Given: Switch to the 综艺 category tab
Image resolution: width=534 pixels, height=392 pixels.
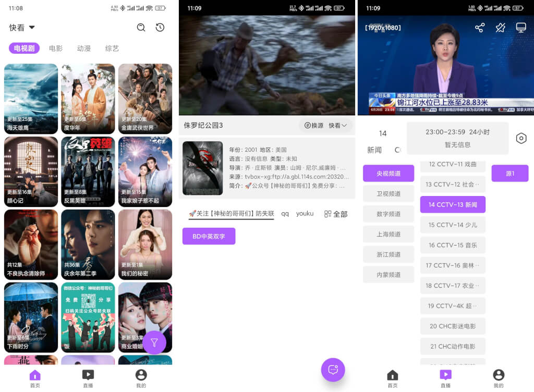Looking at the screenshot, I should [x=112, y=48].
